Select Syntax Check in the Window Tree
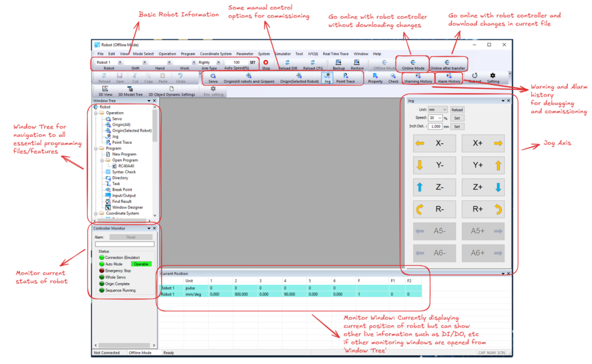 (x=124, y=172)
